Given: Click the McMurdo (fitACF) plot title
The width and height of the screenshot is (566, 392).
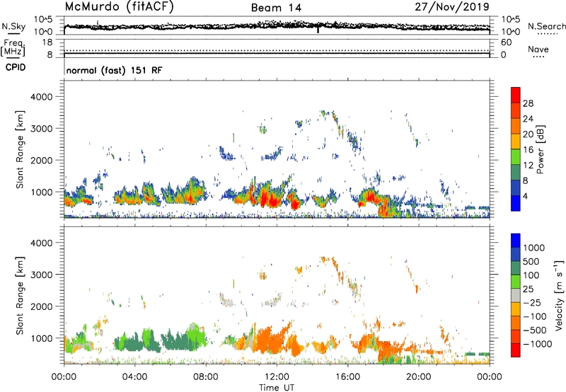Looking at the screenshot, I should 119,7.
